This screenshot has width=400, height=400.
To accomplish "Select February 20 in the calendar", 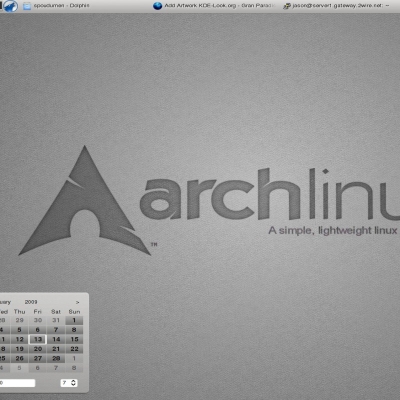I will (38, 349).
